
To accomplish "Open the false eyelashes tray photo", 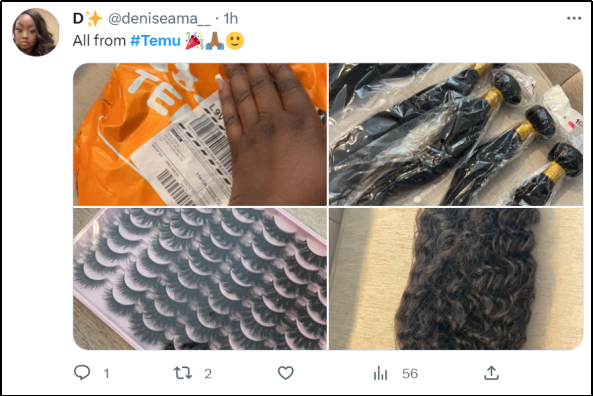I will (200, 279).
